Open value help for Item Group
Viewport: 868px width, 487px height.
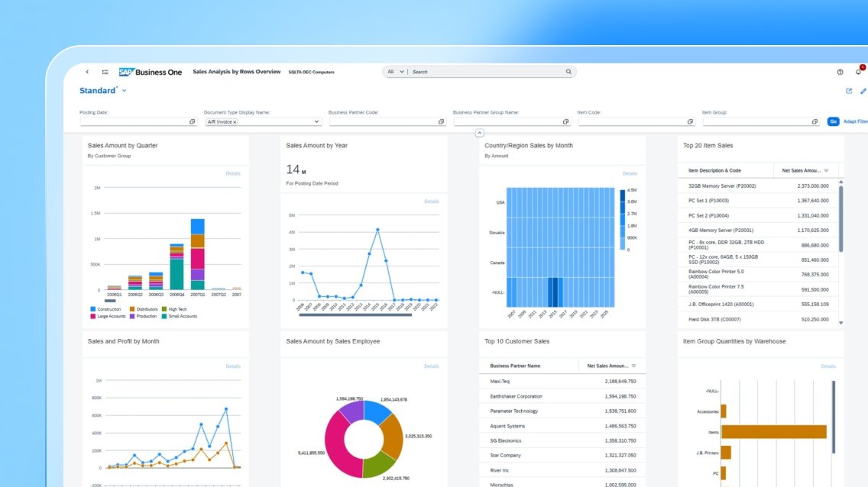(815, 121)
